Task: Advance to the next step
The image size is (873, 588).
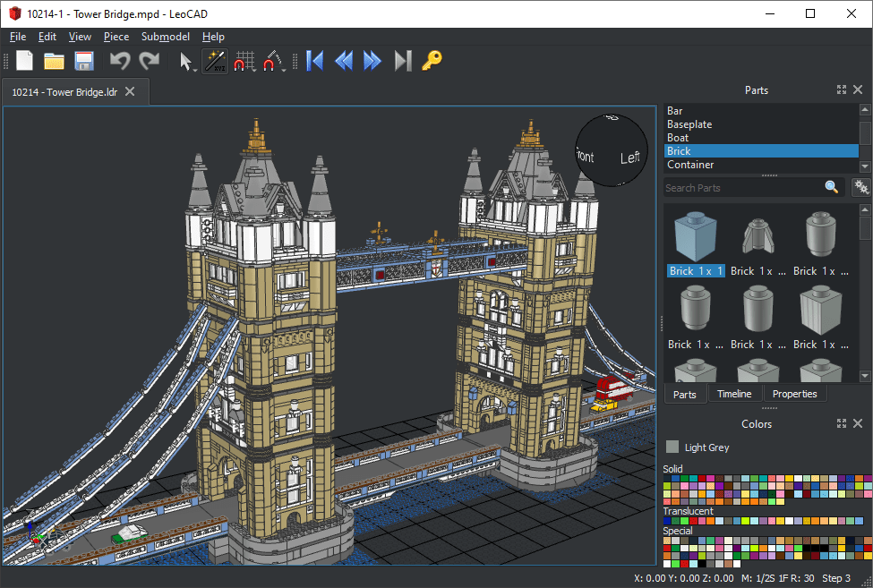Action: 372,61
